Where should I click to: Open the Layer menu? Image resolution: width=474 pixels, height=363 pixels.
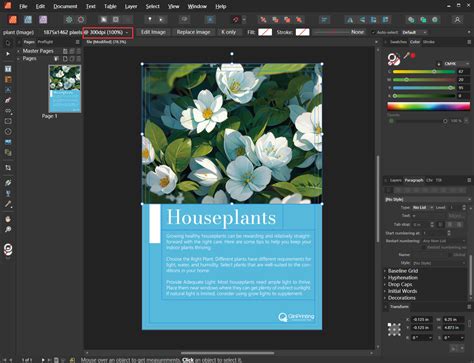coord(131,6)
